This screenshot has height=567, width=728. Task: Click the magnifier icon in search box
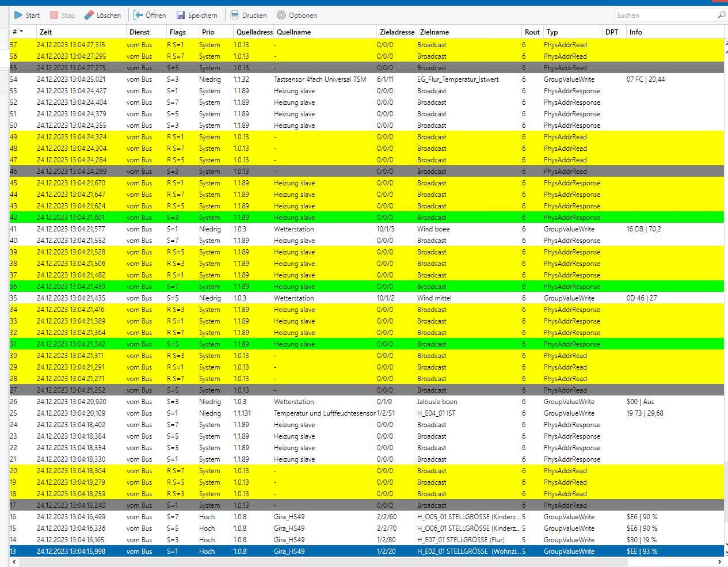(x=721, y=16)
